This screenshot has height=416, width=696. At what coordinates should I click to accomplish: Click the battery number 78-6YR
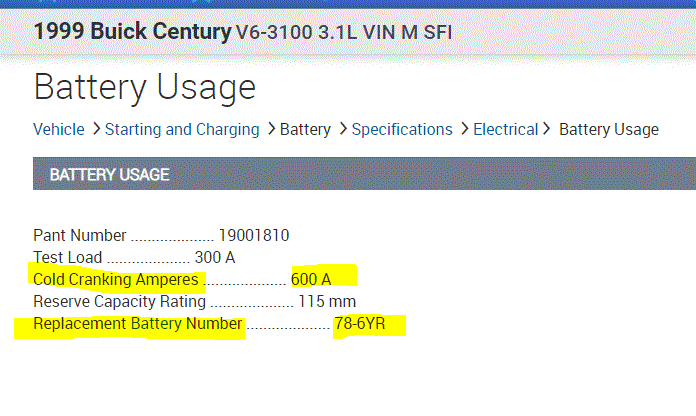pyautogui.click(x=360, y=324)
